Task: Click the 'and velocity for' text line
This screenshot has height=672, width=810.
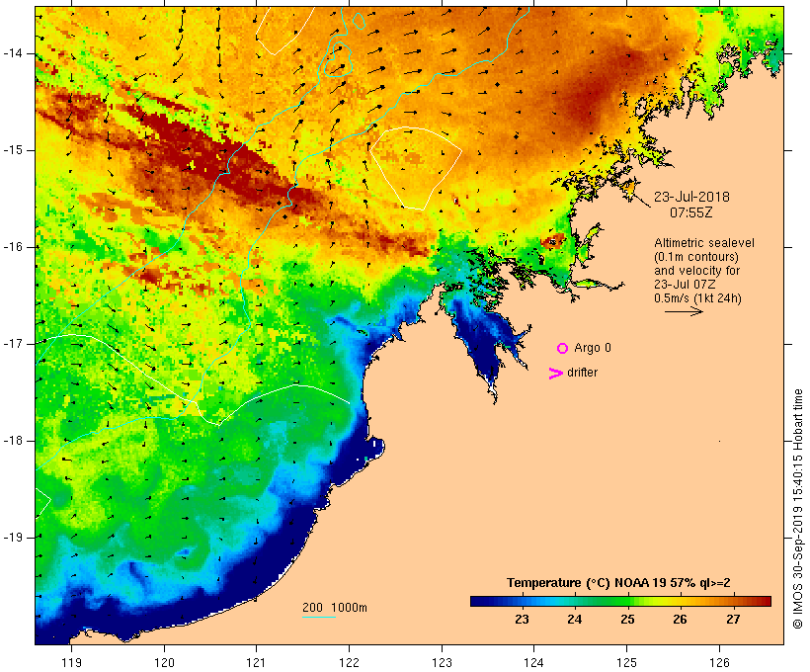Action: coord(696,271)
